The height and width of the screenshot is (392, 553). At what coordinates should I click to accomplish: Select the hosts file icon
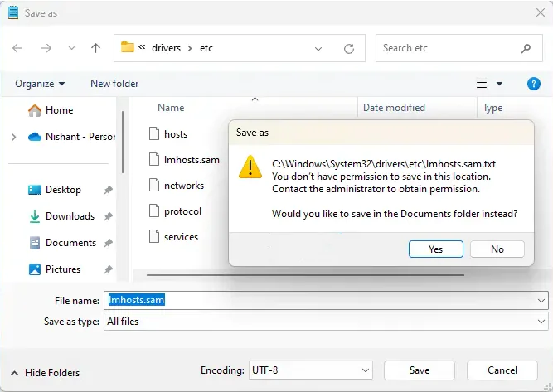[153, 133]
